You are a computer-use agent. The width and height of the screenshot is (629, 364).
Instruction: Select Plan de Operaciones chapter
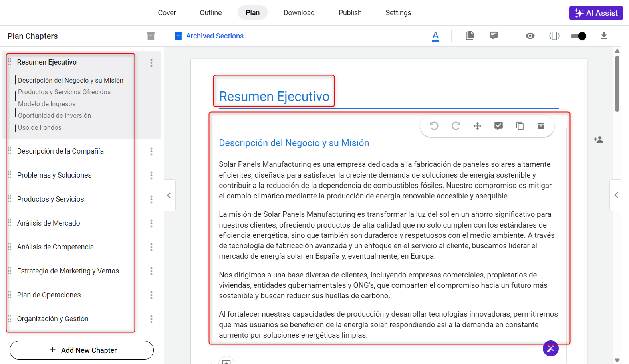coord(49,295)
